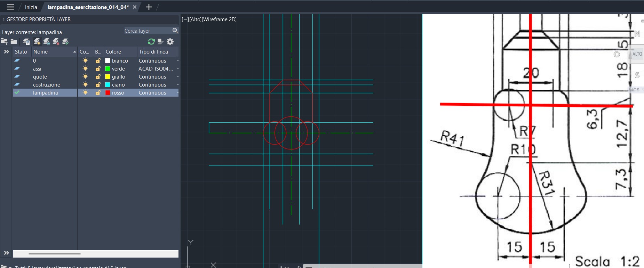Sort by the B... (lock) column

(x=98, y=51)
